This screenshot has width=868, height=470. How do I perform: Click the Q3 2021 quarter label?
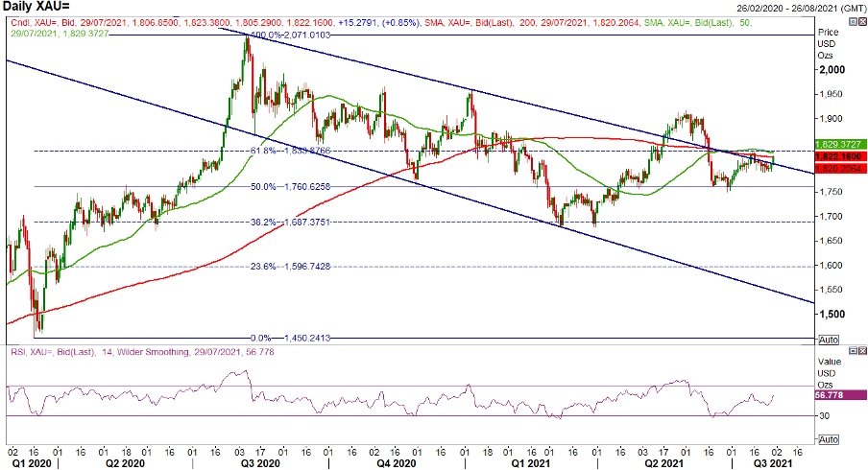pyautogui.click(x=773, y=463)
